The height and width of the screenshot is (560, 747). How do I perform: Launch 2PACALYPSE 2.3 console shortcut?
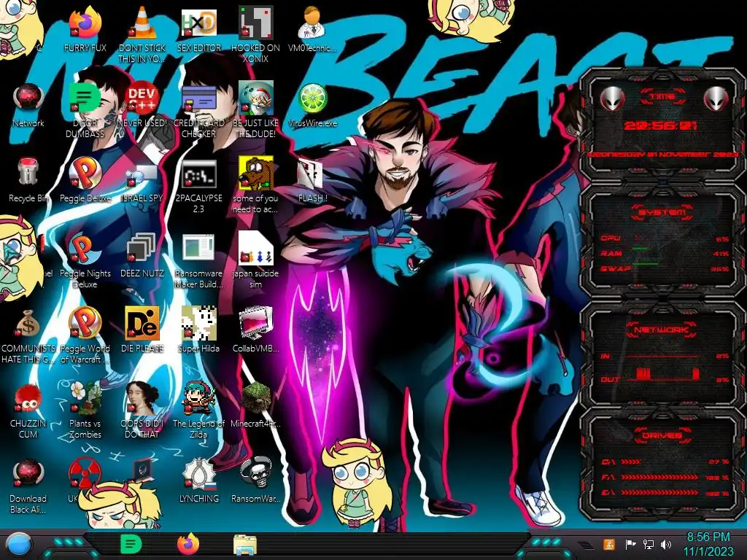[x=199, y=174]
